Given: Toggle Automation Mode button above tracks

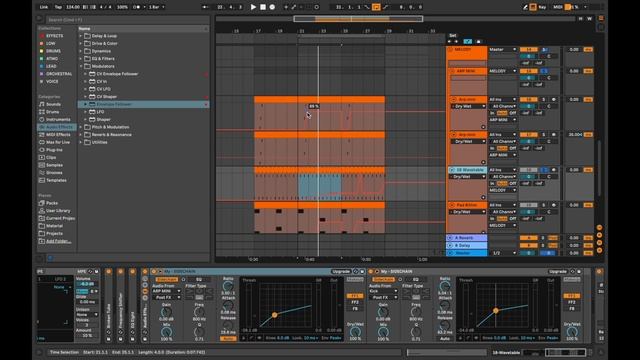Looking at the screenshot, I should [467, 41].
